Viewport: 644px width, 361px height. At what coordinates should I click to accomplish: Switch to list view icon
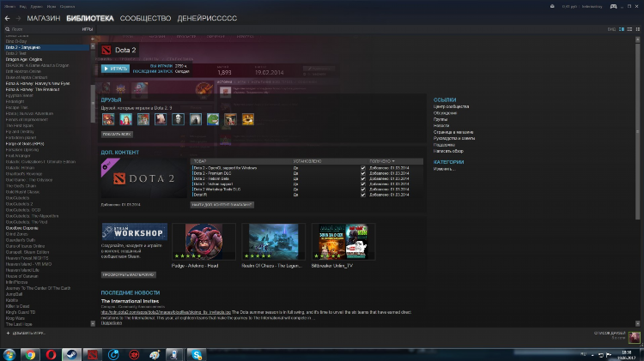tap(629, 29)
